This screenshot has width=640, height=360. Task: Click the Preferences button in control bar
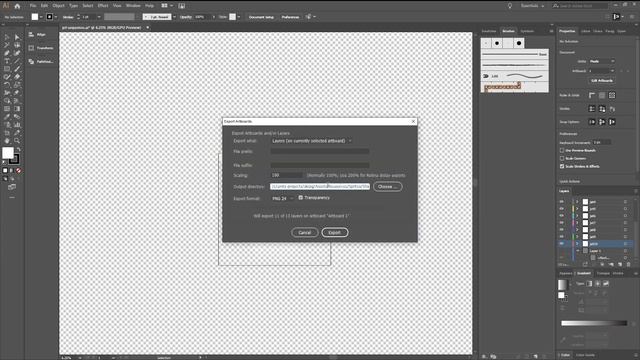point(290,17)
